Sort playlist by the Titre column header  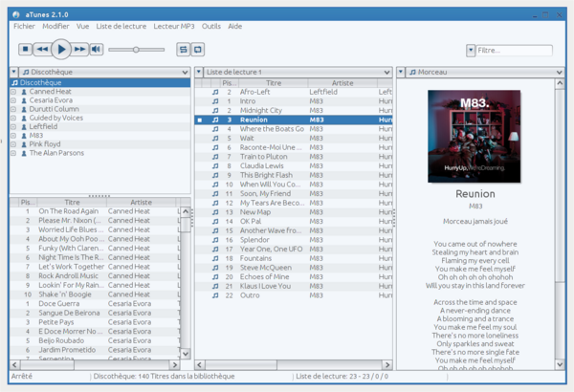(274, 83)
